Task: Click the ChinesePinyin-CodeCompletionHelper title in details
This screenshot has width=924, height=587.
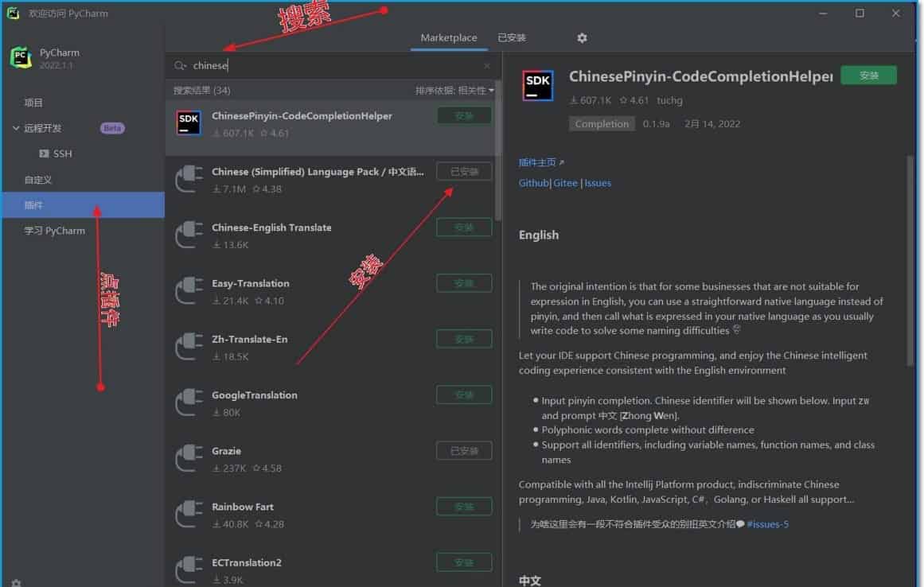Action: coord(700,76)
